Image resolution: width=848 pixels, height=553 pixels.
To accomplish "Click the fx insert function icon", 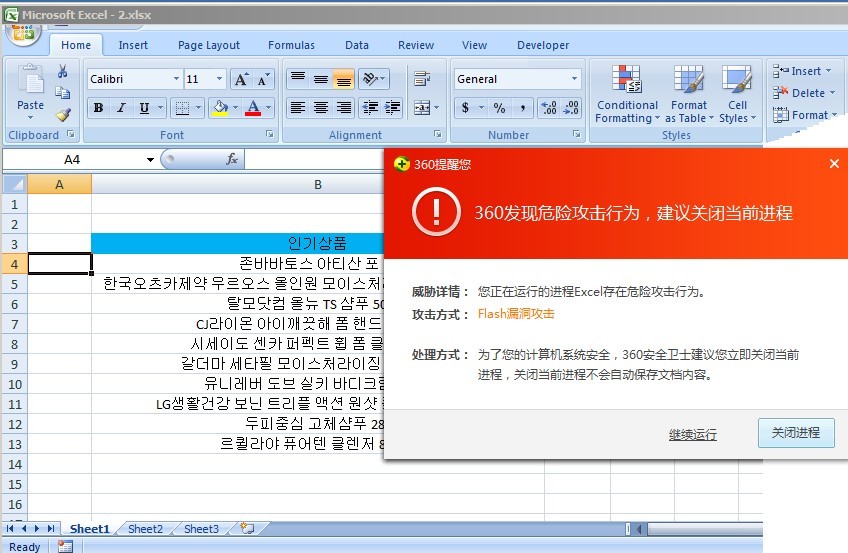I will click(x=232, y=159).
